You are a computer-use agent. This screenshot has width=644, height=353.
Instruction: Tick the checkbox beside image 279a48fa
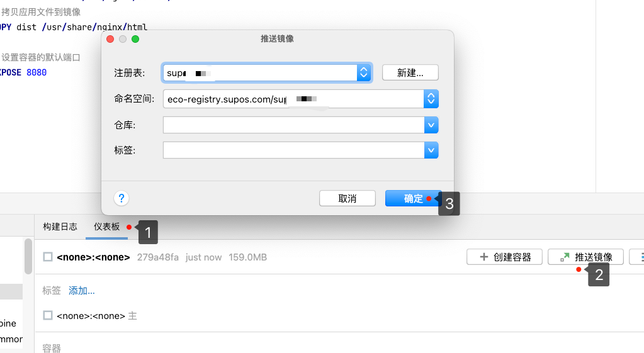pos(48,257)
